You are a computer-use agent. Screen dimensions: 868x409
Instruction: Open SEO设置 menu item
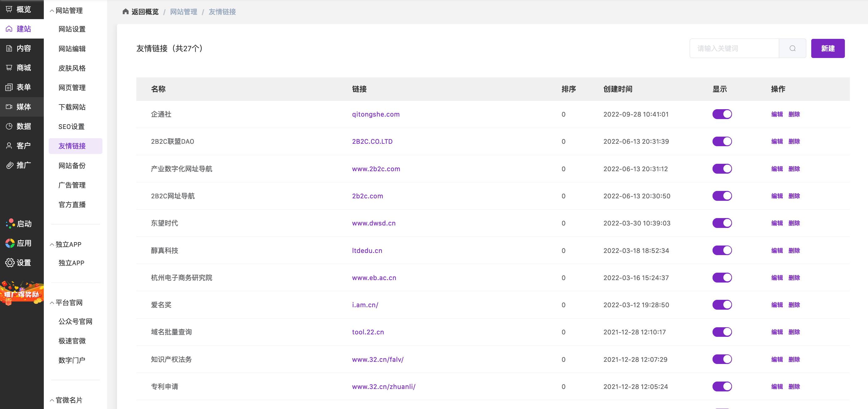click(x=72, y=127)
